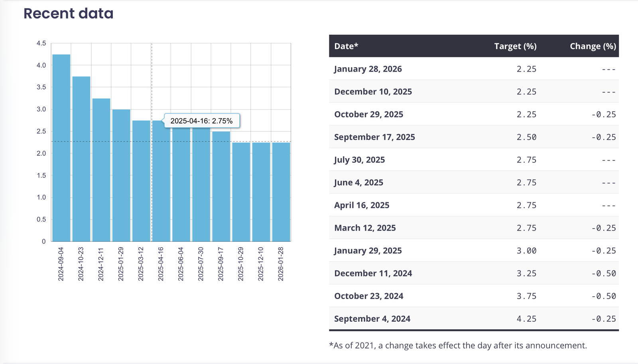
Task: Click the Recent data heading
Action: pyautogui.click(x=69, y=14)
